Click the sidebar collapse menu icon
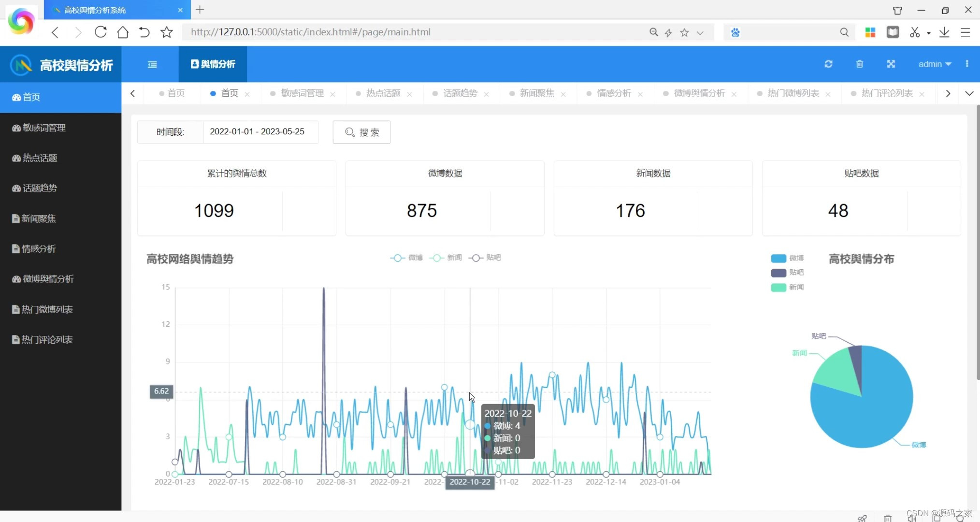The height and width of the screenshot is (522, 980). tap(152, 64)
